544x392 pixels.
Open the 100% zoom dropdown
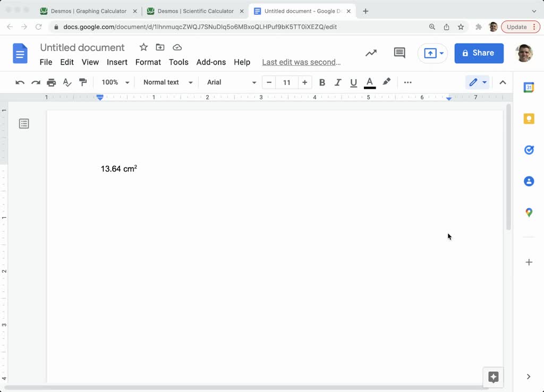click(x=115, y=82)
